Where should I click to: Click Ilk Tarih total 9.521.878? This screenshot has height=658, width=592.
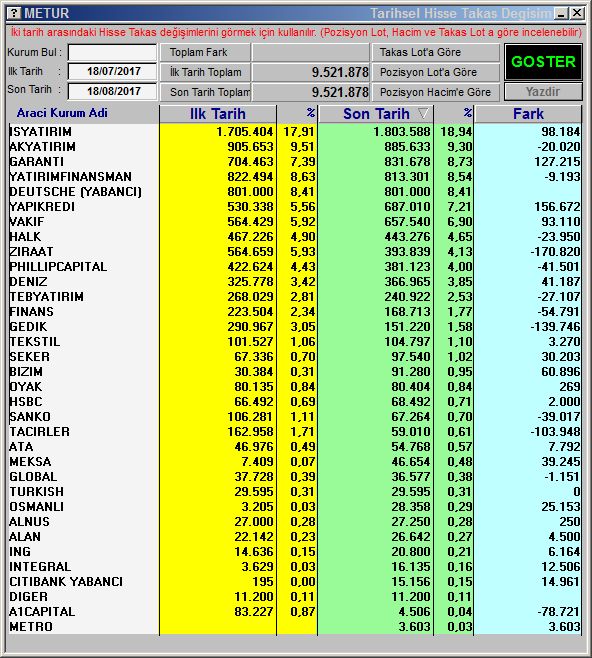pyautogui.click(x=340, y=72)
